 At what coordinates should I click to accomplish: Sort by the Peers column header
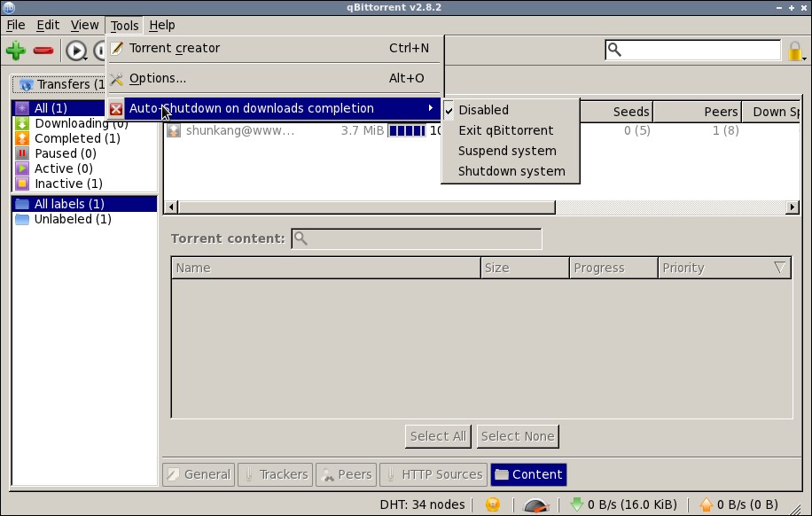click(x=697, y=112)
